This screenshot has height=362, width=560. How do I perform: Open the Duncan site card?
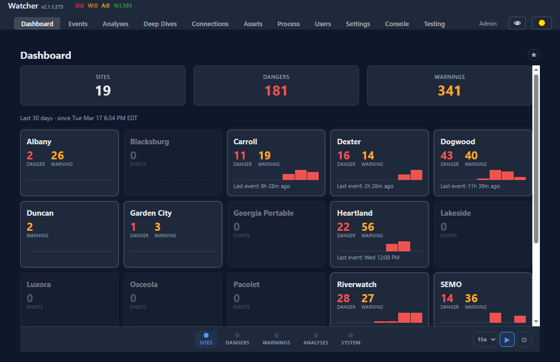pos(69,234)
